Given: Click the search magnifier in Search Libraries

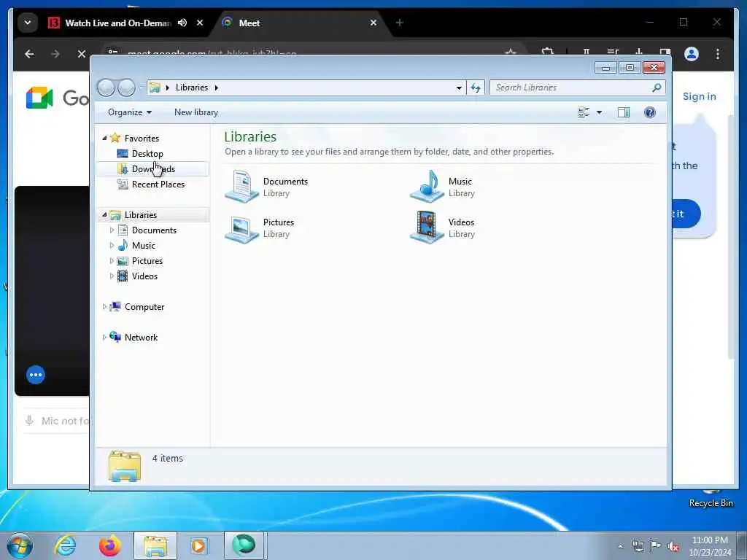Looking at the screenshot, I should click(657, 87).
